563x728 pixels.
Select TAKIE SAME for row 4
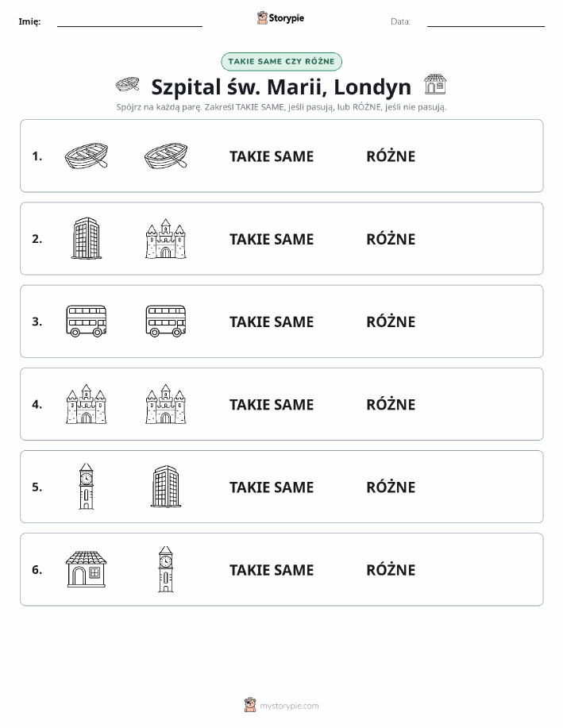272,404
